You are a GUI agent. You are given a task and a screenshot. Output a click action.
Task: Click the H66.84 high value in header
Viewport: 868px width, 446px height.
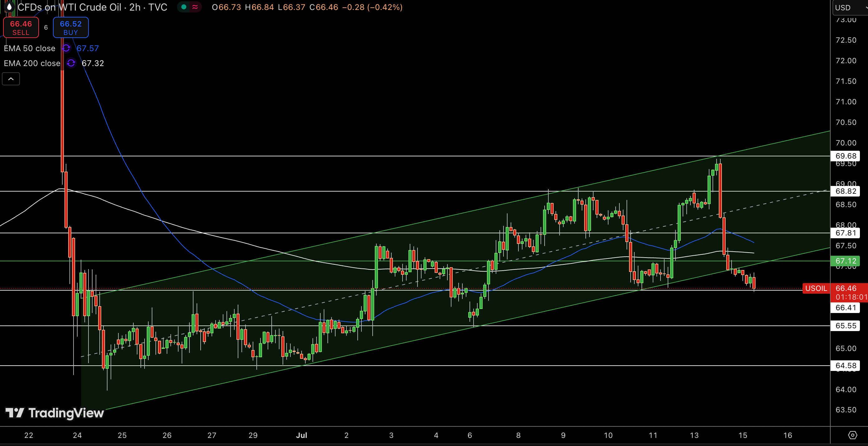260,7
